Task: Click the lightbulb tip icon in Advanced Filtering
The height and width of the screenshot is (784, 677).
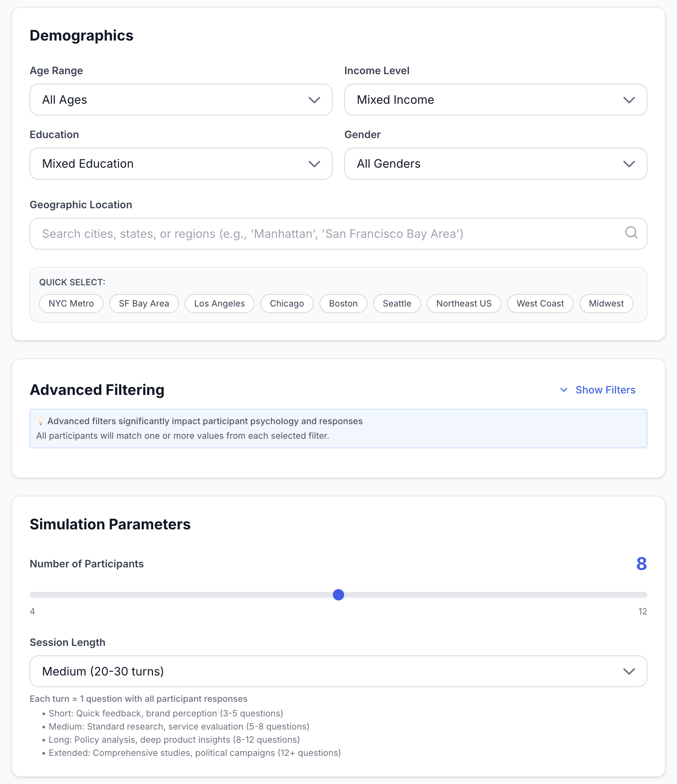Action: [x=41, y=421]
